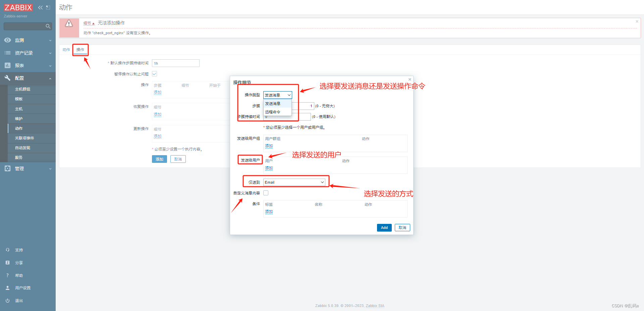
Task: Collapse the sidebar with double-chevron icon
Action: coord(40,7)
